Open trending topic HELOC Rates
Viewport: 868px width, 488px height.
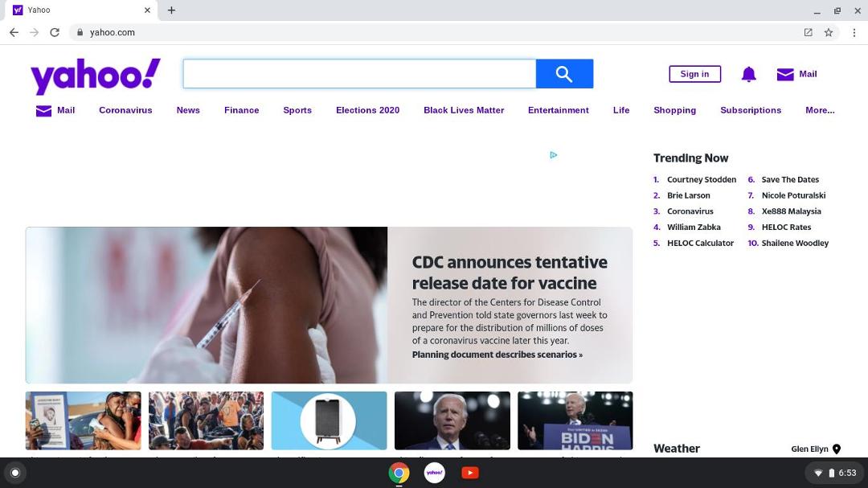pyautogui.click(x=786, y=227)
